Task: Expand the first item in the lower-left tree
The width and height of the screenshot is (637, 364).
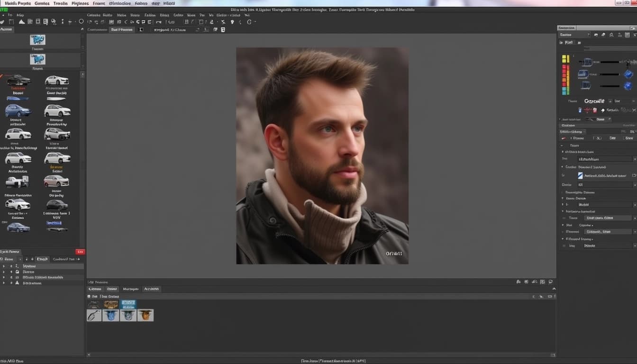Action: point(4,266)
